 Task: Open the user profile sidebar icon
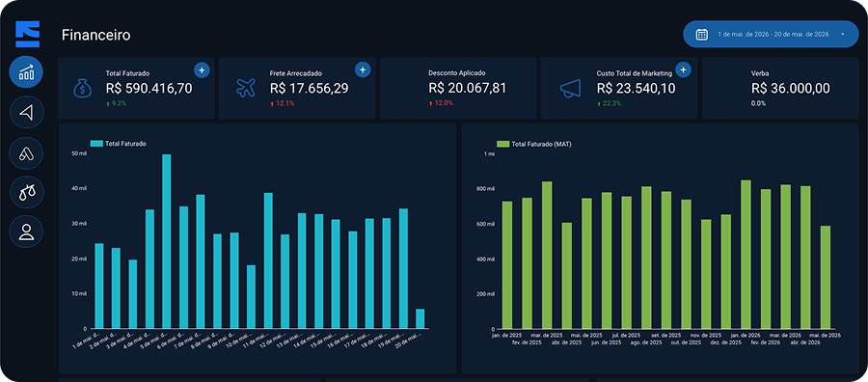pyautogui.click(x=26, y=232)
